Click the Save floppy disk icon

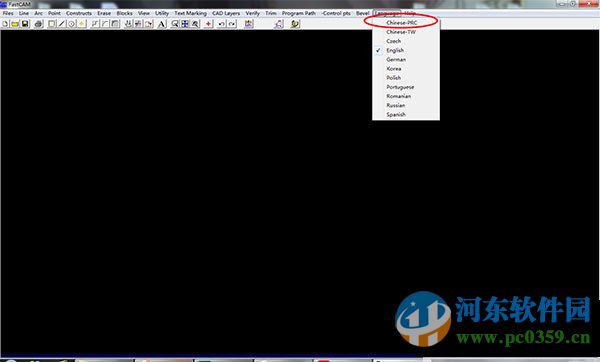(25, 24)
